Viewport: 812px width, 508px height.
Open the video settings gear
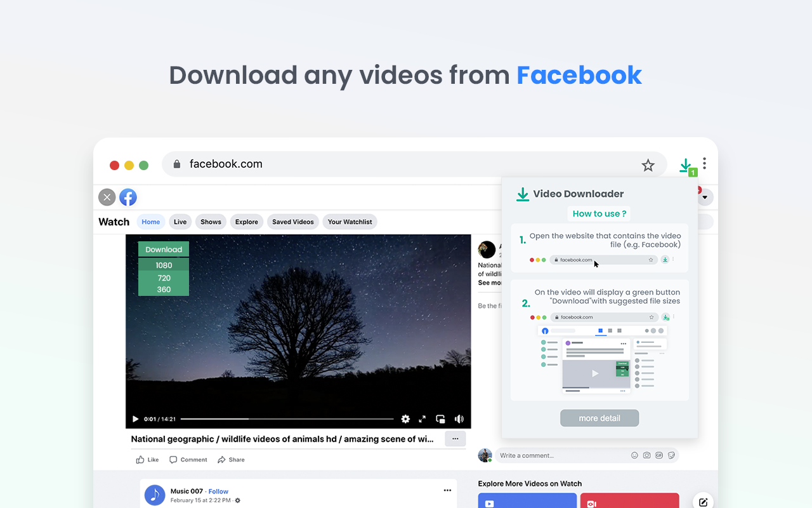405,418
